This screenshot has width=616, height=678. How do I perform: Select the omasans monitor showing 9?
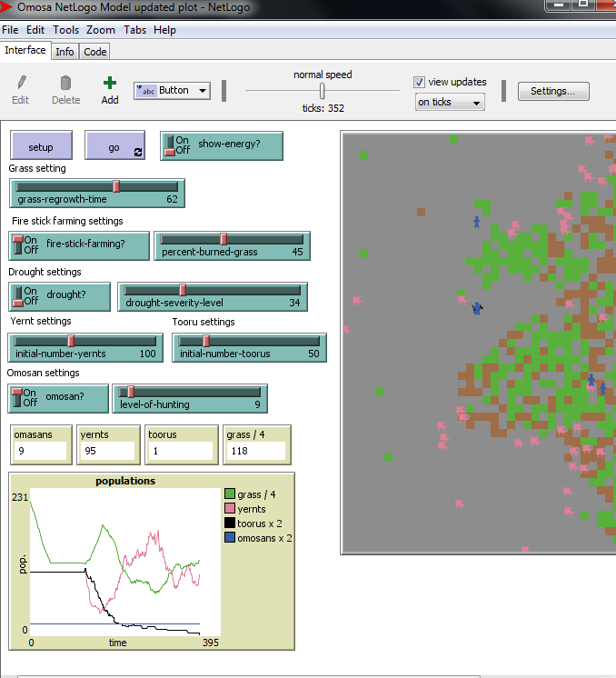pos(41,445)
